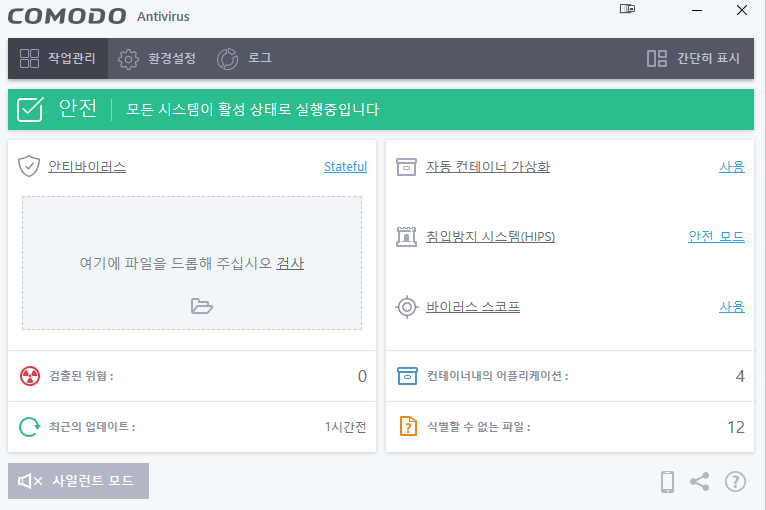Image resolution: width=766 pixels, height=510 pixels.
Task: Click the file drop zone text
Action: coord(176,263)
